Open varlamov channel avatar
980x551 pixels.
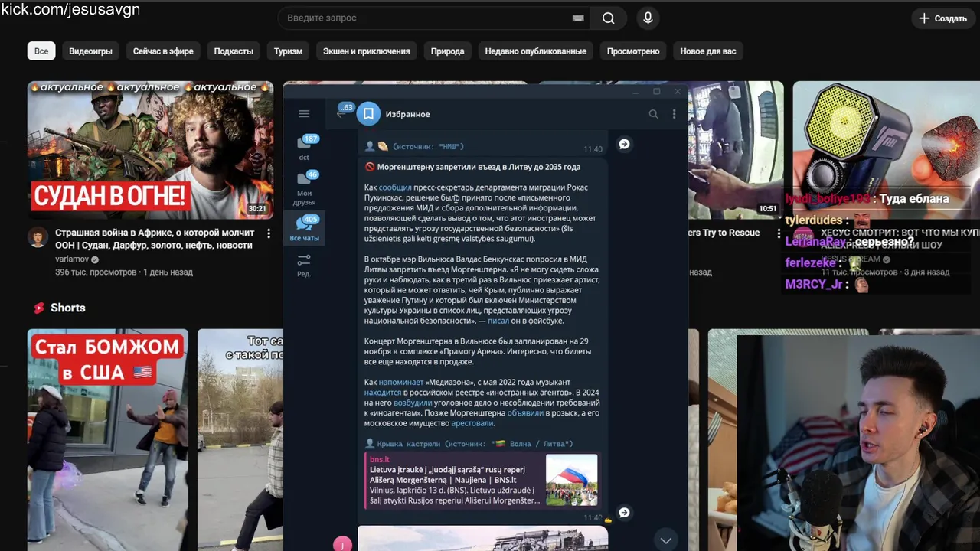(38, 237)
